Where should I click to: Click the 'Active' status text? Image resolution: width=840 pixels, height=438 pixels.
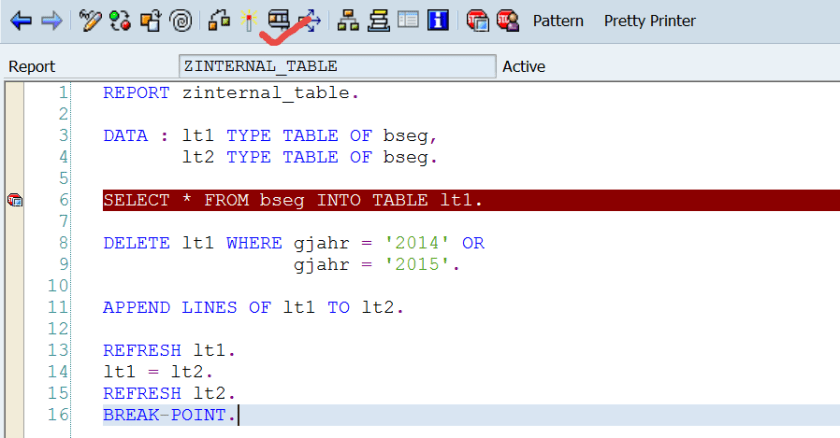click(523, 66)
